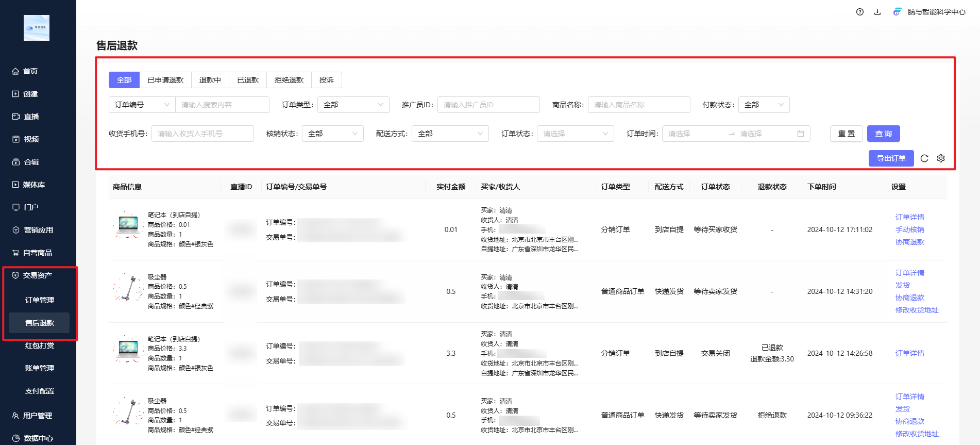This screenshot has height=445, width=980.
Task: Open 数据中心 in the sidebar
Action: click(38, 438)
